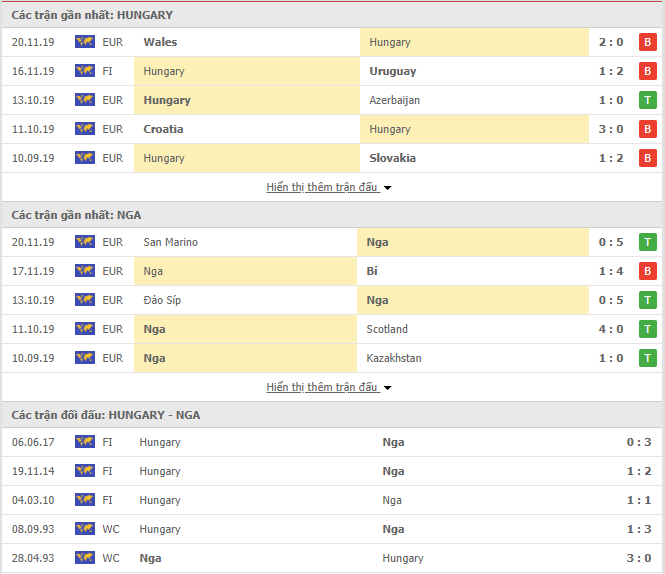Select the "Các trận đối đầu: HUNGARY - NGA" header

tap(105, 415)
